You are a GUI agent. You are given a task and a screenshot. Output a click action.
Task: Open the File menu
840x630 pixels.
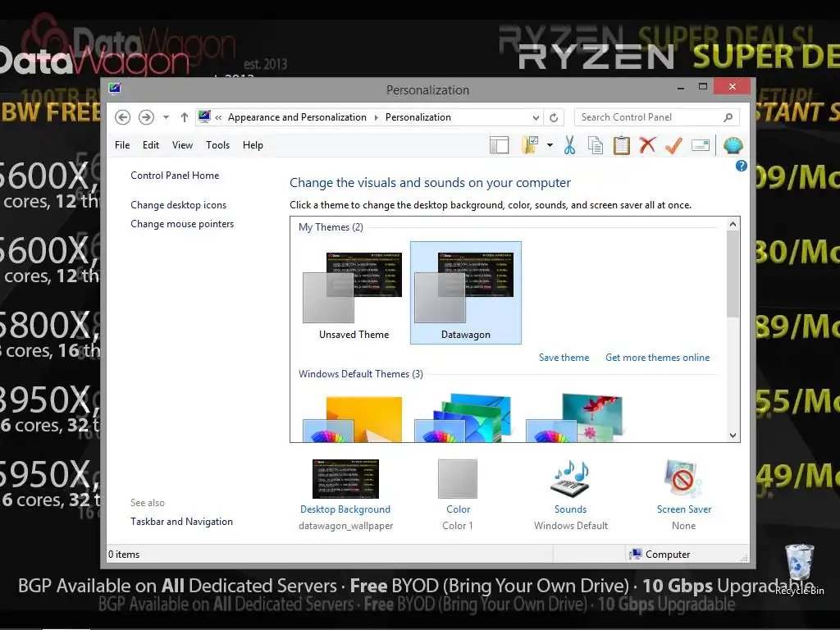click(122, 145)
